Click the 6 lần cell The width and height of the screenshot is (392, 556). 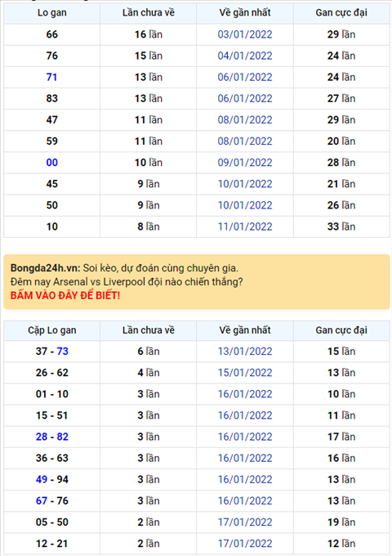(x=149, y=352)
